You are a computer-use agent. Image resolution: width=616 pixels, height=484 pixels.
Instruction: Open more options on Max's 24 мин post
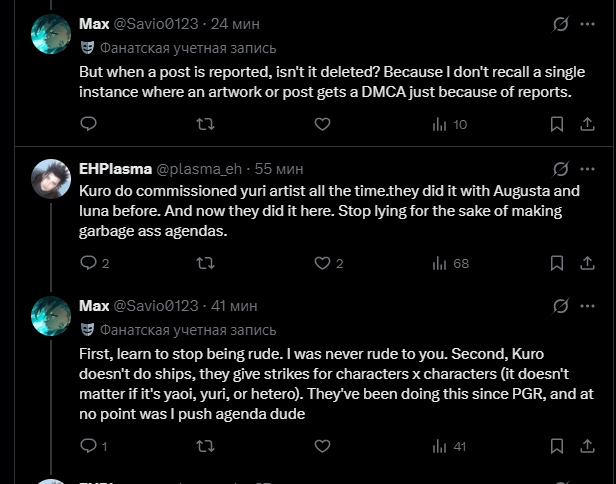[x=590, y=23]
